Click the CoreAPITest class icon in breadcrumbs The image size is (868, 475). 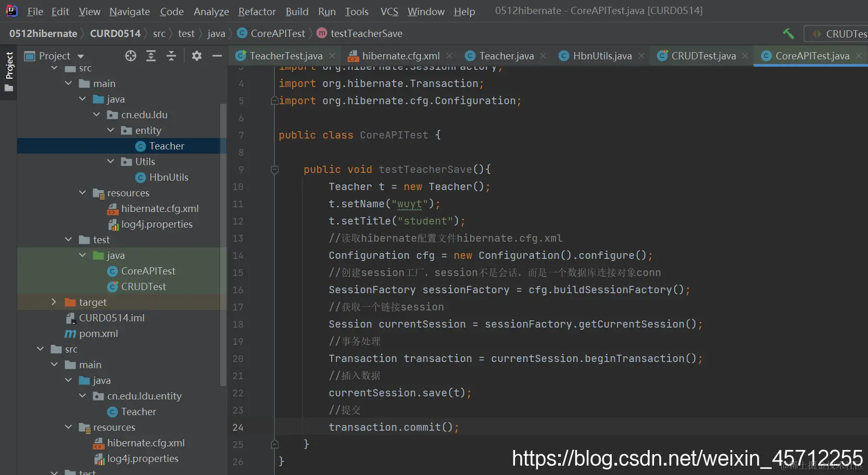pos(242,33)
